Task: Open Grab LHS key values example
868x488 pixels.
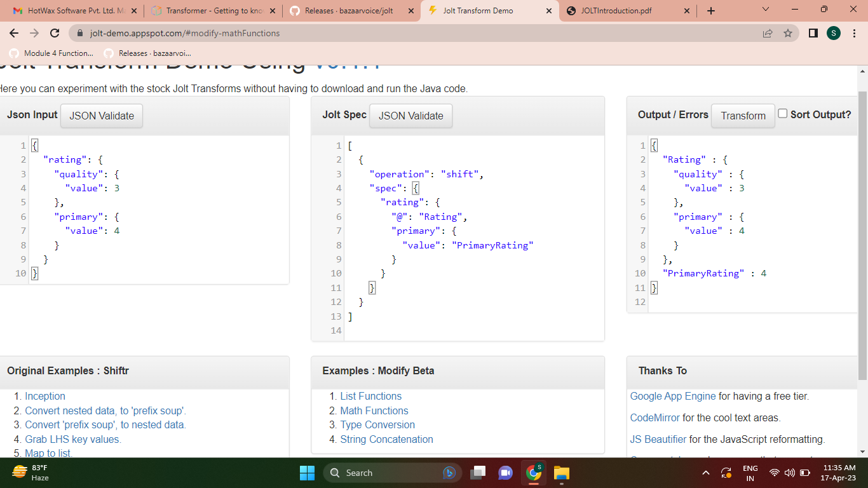Action: click(73, 439)
